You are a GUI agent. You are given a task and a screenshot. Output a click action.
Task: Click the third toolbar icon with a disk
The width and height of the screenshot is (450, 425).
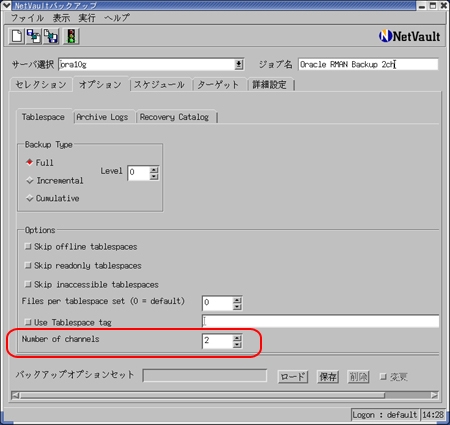(x=51, y=36)
